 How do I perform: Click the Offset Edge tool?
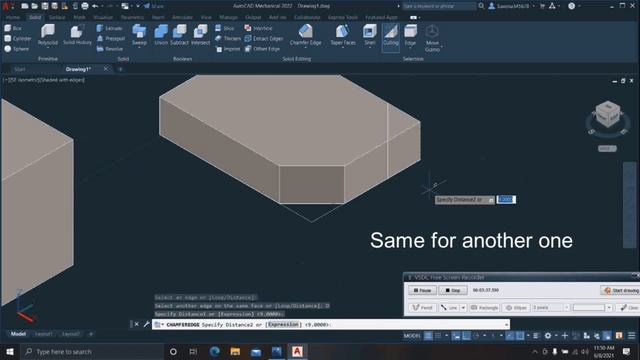coord(262,49)
